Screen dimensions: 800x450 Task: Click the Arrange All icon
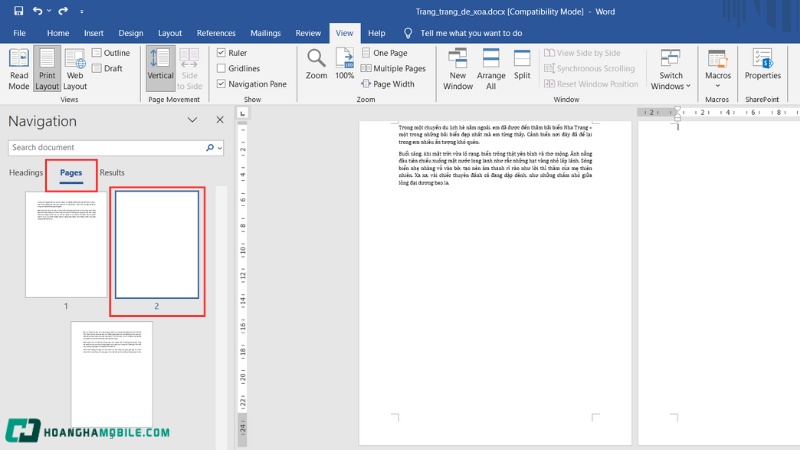(491, 66)
